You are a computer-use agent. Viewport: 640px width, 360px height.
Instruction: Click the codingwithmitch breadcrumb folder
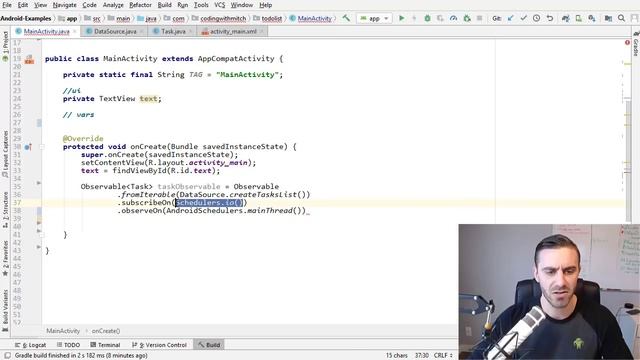point(219,18)
